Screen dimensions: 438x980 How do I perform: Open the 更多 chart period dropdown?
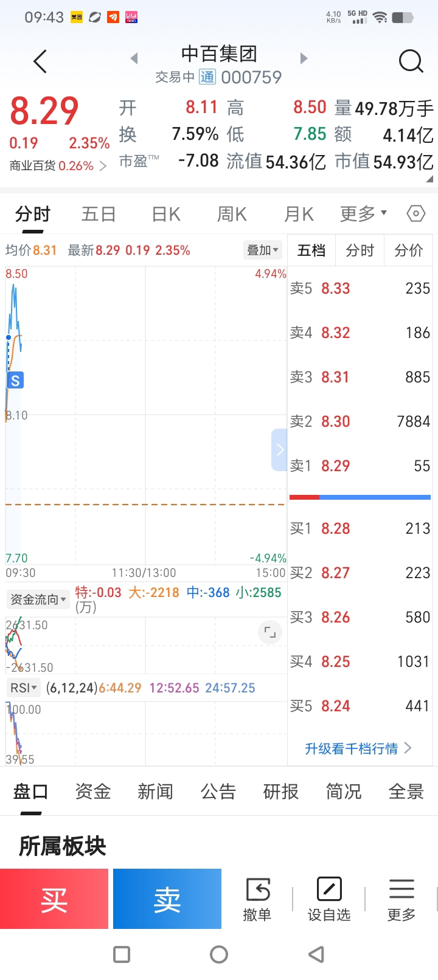point(363,213)
